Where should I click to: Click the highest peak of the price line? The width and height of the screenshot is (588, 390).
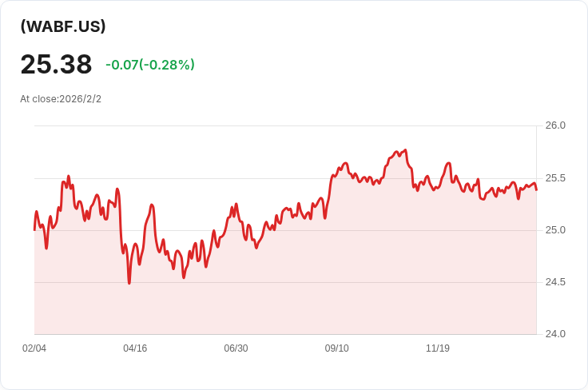pyautogui.click(x=406, y=150)
